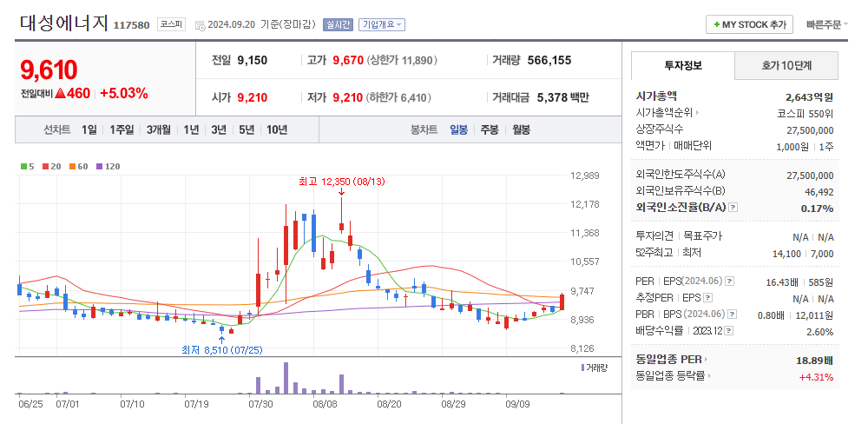This screenshot has height=424, width=868.
Task: Click the 전일 9,150 value
Action: click(252, 61)
